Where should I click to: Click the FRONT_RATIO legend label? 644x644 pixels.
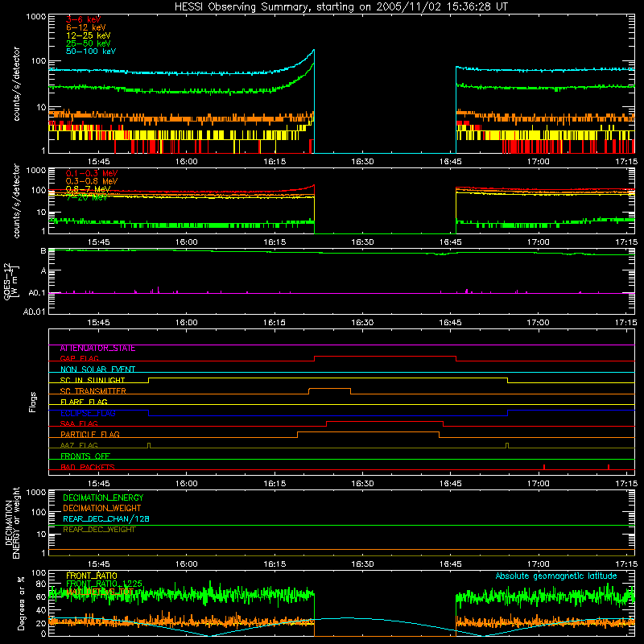(x=92, y=576)
